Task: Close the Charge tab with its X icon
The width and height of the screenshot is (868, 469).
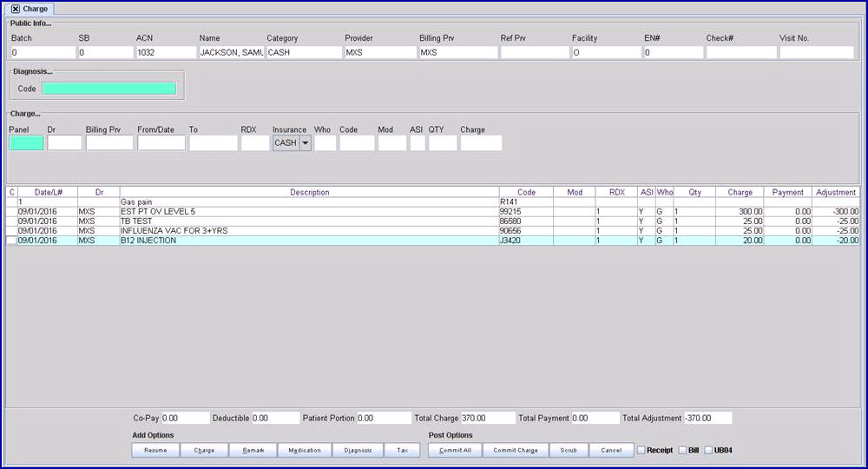Action: pos(16,9)
